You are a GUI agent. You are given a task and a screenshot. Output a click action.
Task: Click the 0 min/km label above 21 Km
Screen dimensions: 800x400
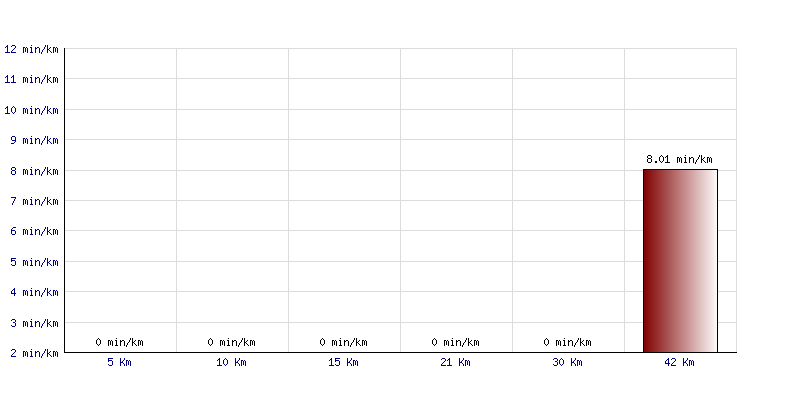(455, 342)
